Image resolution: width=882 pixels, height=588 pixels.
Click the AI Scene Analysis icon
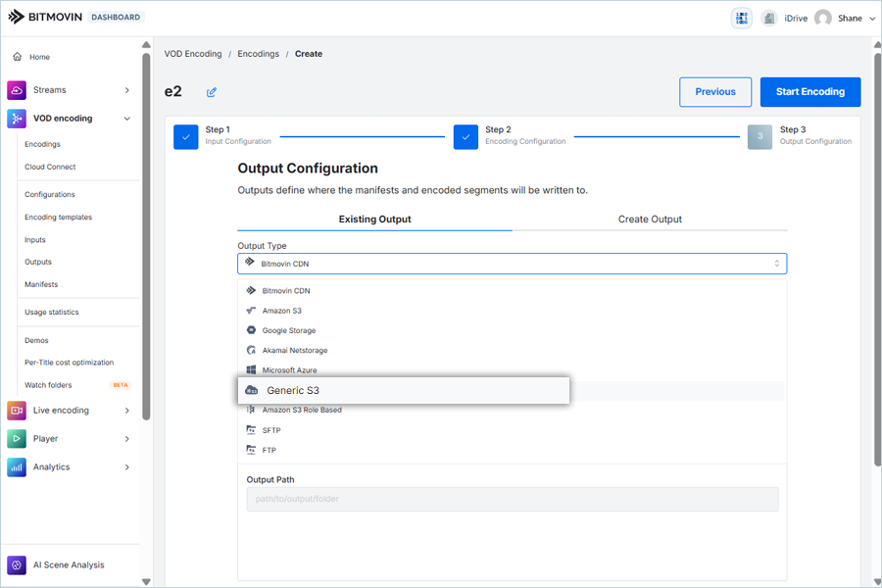click(17, 564)
